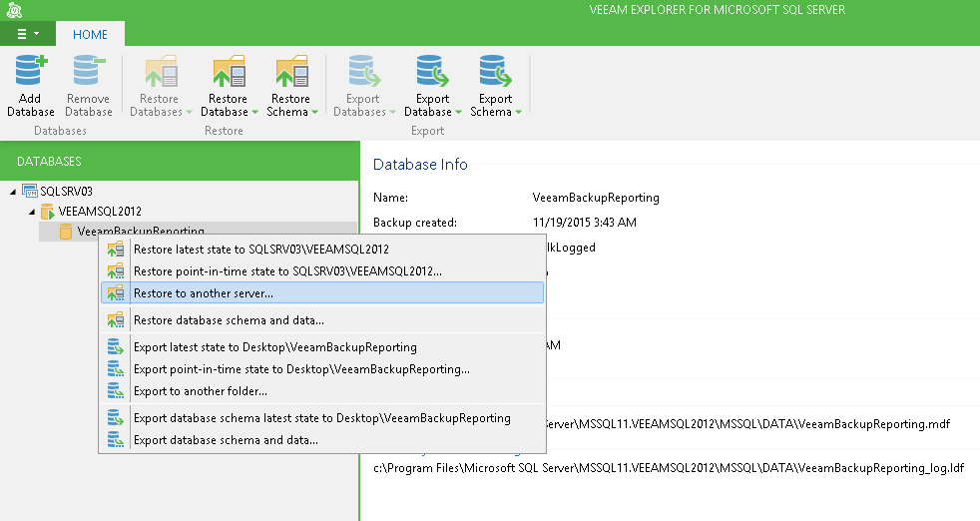Open the Export Schema dropdown arrow
Viewport: 980px width, 521px height.
click(x=519, y=113)
